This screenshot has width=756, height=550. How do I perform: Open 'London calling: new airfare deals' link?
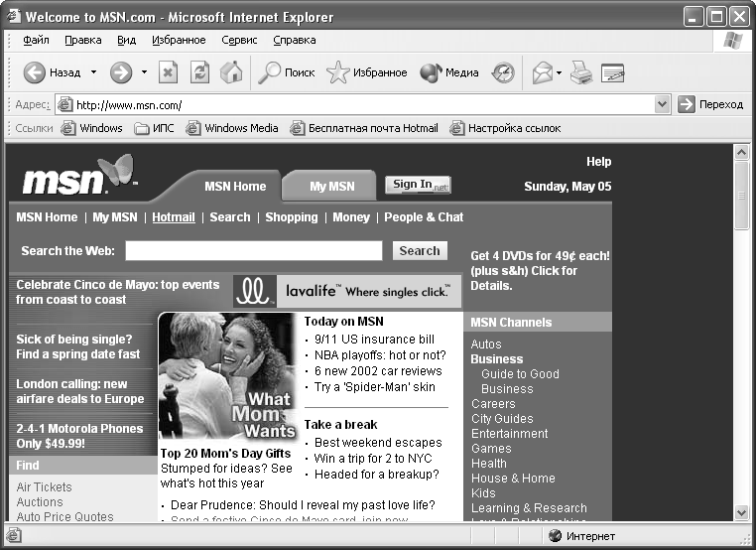pyautogui.click(x=80, y=391)
